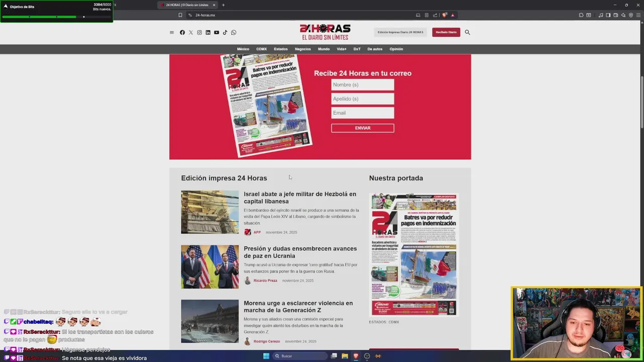This screenshot has width=644, height=362.
Task: Open author link AFP
Action: (257, 232)
